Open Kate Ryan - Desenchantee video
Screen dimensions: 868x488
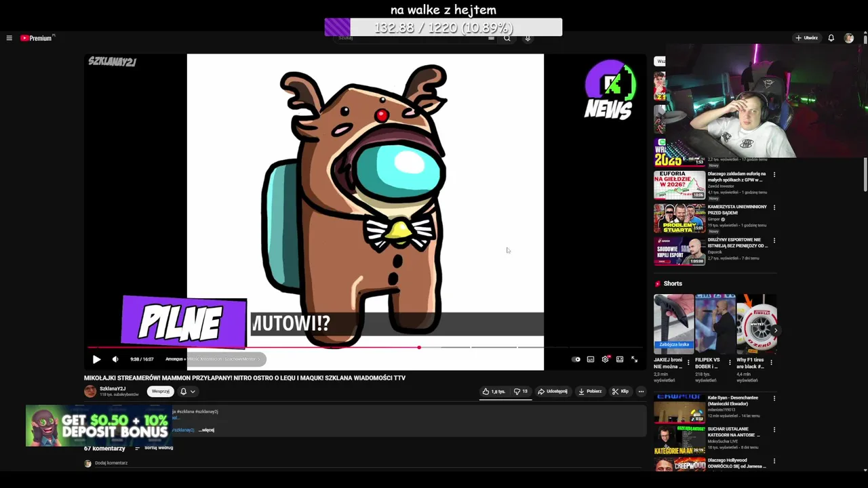coord(679,409)
